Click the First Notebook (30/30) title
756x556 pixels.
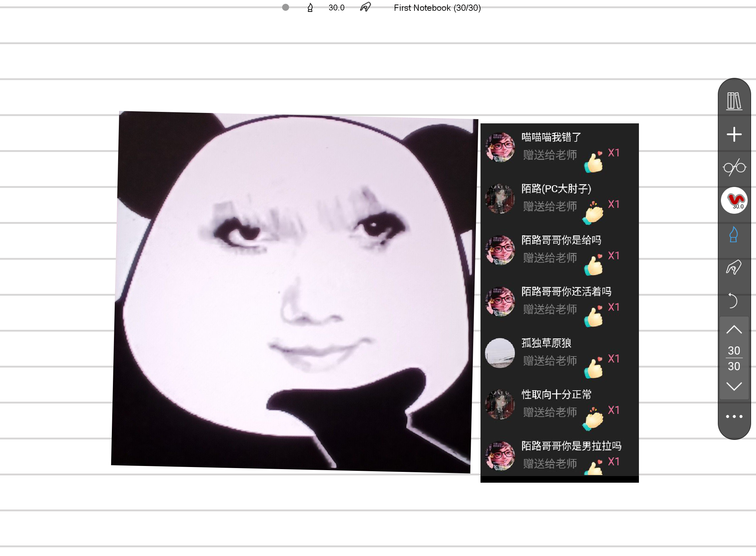click(437, 8)
